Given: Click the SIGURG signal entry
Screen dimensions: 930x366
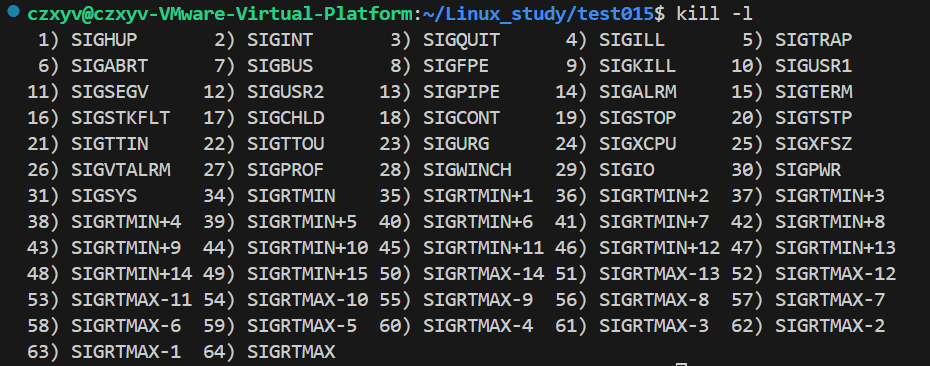Looking at the screenshot, I should tap(456, 144).
